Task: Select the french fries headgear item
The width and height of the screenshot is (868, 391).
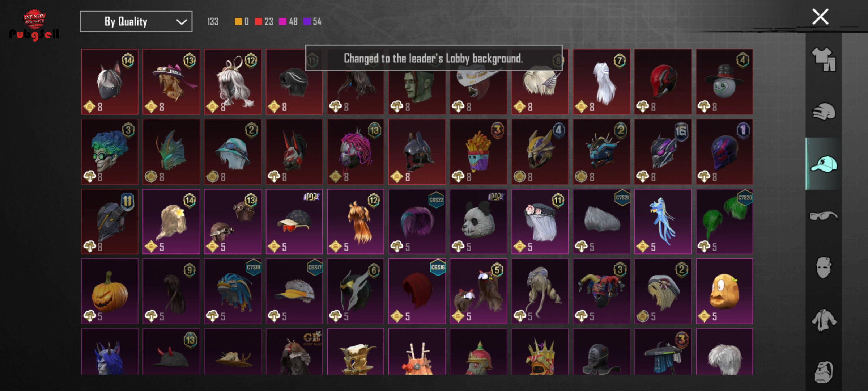Action: [478, 152]
